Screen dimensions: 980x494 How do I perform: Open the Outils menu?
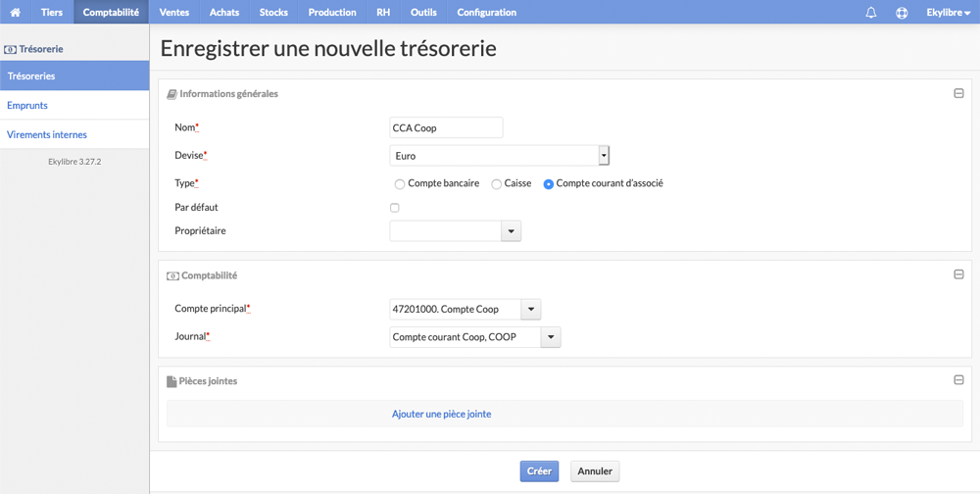[x=423, y=12]
